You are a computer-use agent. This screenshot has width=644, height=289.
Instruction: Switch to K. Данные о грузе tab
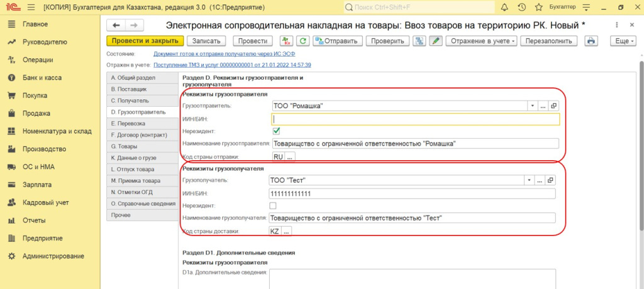tap(143, 158)
